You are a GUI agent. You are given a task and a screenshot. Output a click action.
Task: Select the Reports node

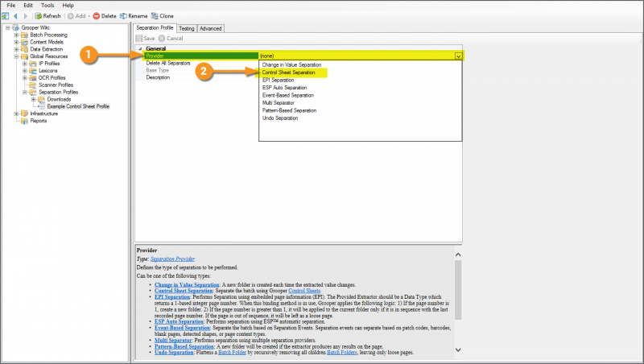pos(38,121)
